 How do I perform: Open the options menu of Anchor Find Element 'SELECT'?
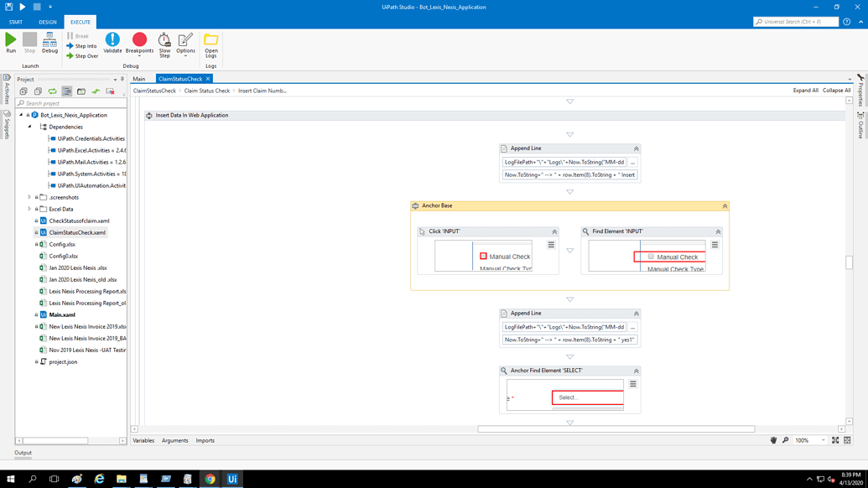[x=633, y=384]
